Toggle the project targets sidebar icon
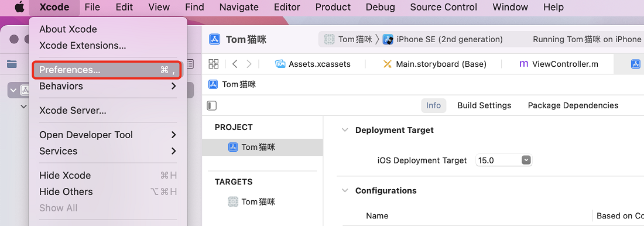This screenshot has height=226, width=644. coord(212,105)
